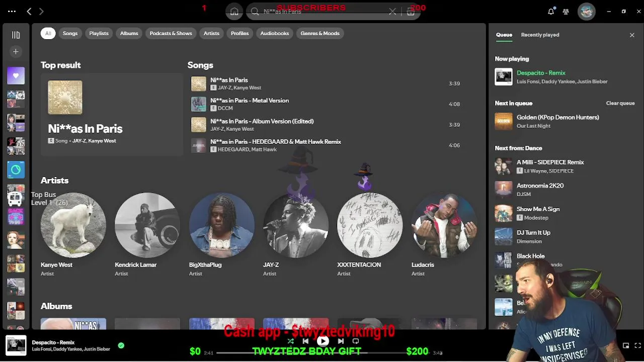
Task: Select the Podcasts & Shows filter
Action: point(171,33)
